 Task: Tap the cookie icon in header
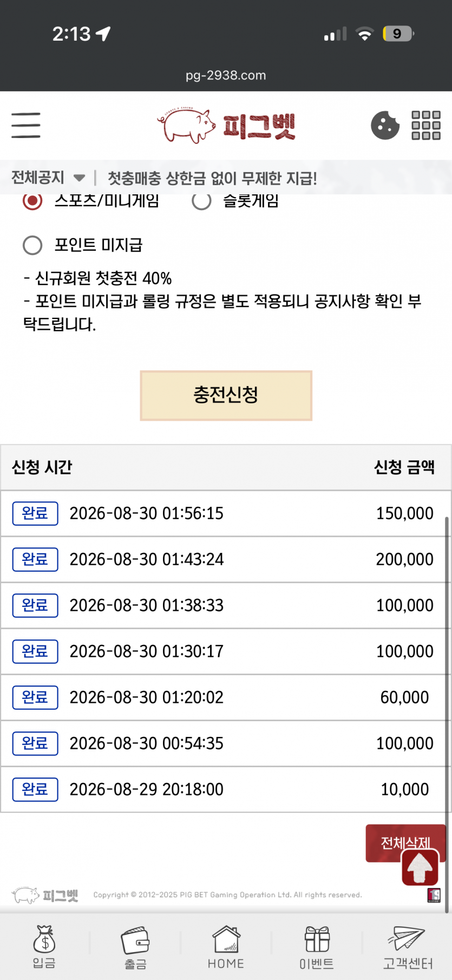coord(385,125)
